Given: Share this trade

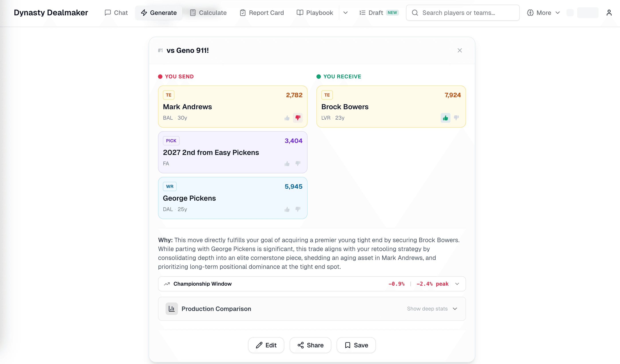Looking at the screenshot, I should click(x=310, y=345).
